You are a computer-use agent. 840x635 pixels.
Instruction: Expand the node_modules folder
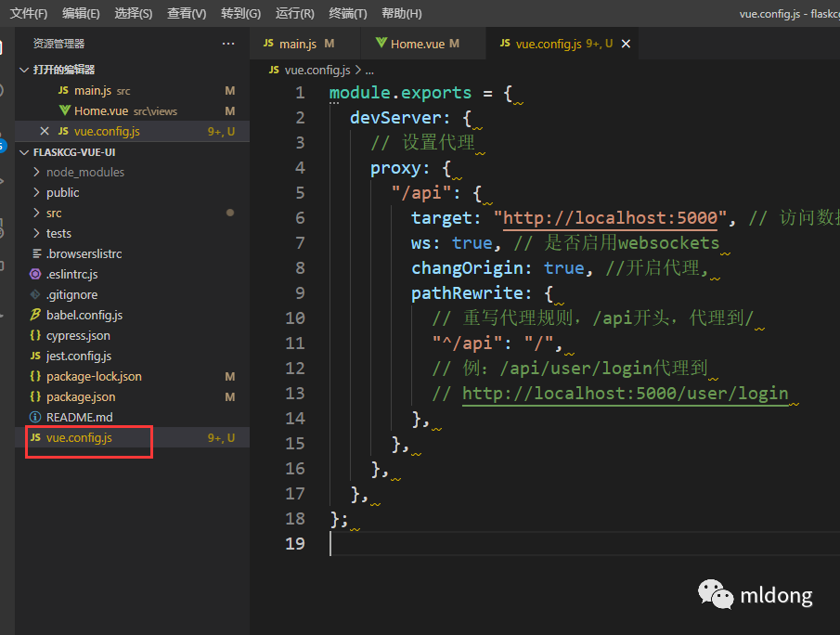click(x=35, y=172)
